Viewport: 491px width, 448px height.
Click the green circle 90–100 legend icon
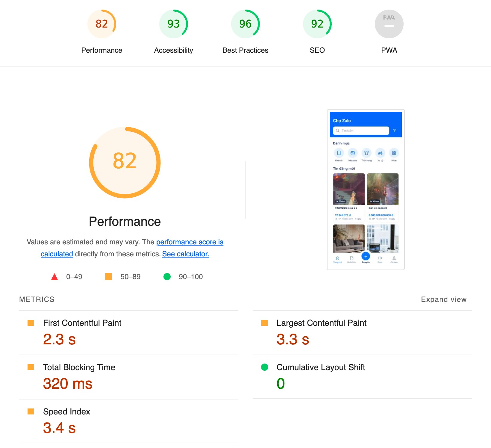[x=167, y=277]
